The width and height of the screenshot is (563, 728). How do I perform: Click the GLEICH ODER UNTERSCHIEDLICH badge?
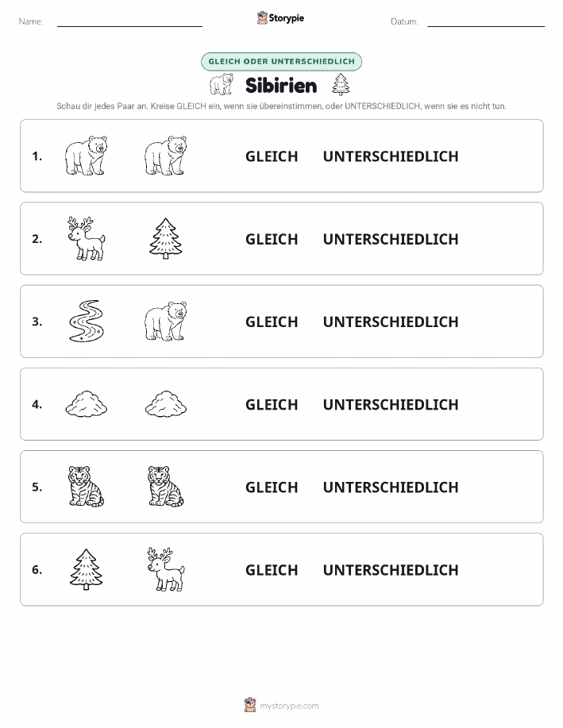(281, 61)
